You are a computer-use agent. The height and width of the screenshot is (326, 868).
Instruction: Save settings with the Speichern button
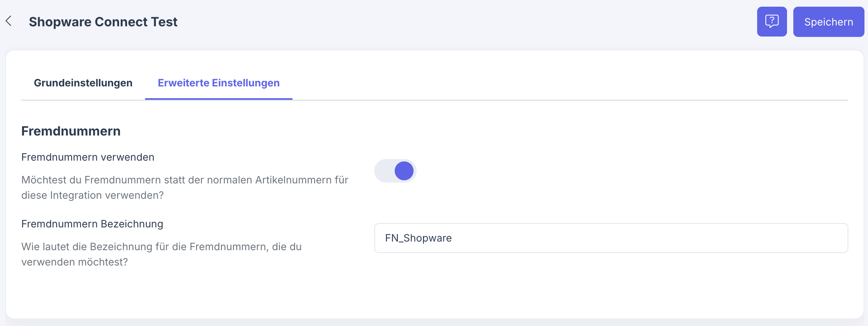click(828, 22)
